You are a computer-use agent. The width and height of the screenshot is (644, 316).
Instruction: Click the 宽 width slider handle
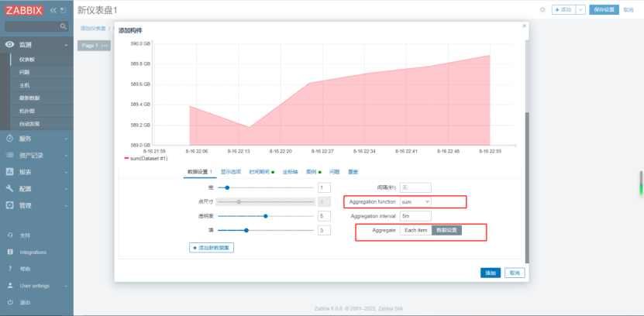coord(227,187)
